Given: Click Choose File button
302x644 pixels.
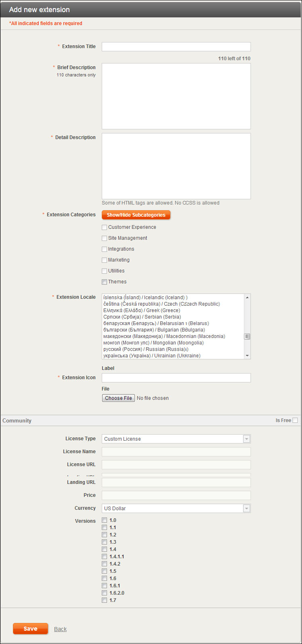Looking at the screenshot, I should point(118,398).
